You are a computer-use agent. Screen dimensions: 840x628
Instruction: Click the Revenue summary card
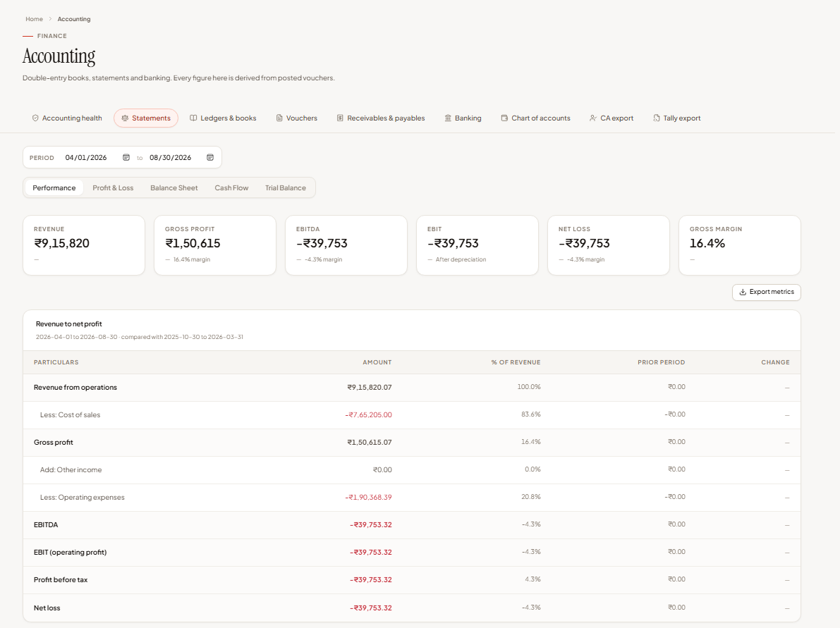pyautogui.click(x=84, y=245)
